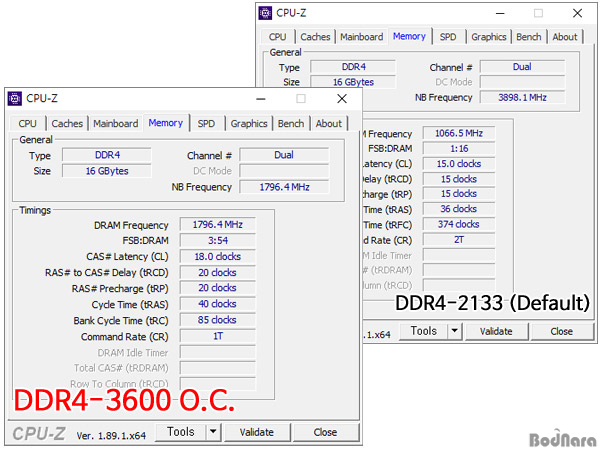Click rear window NB Frequency 3898.1 MHz
600x450 pixels.
click(x=522, y=98)
